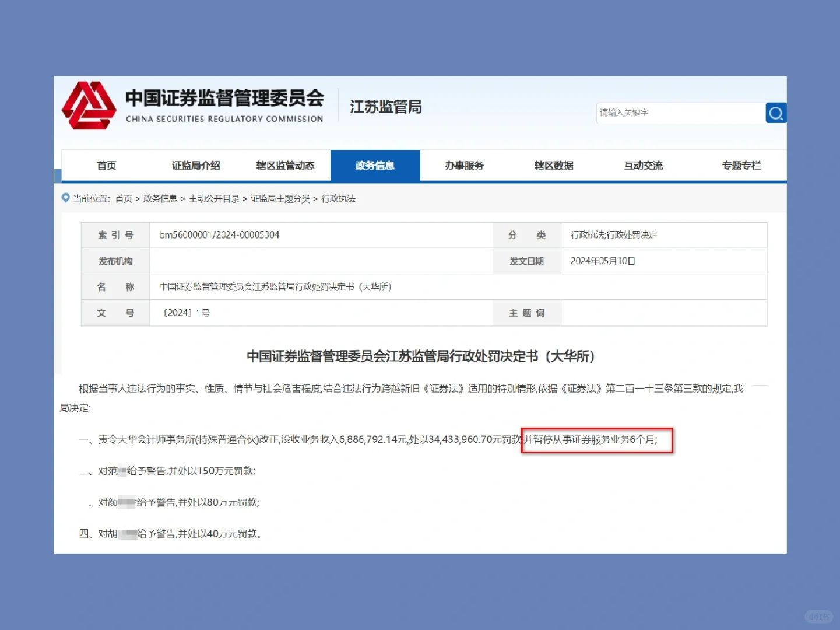The height and width of the screenshot is (630, 840).
Task: Click the 索引号 label cell
Action: (x=115, y=235)
